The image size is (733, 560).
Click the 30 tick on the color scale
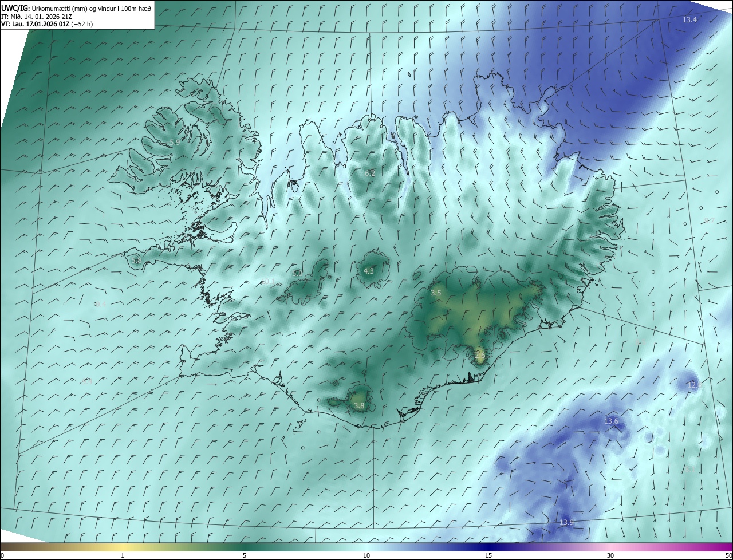click(x=610, y=555)
